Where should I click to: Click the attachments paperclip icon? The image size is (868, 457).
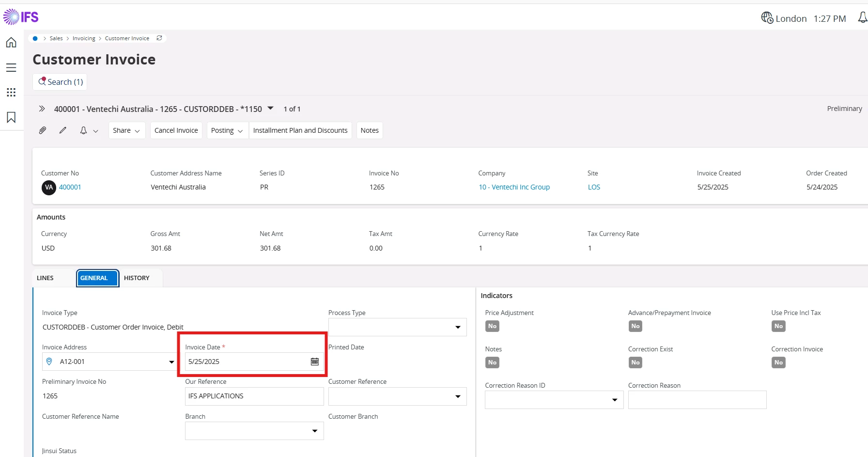click(x=43, y=130)
